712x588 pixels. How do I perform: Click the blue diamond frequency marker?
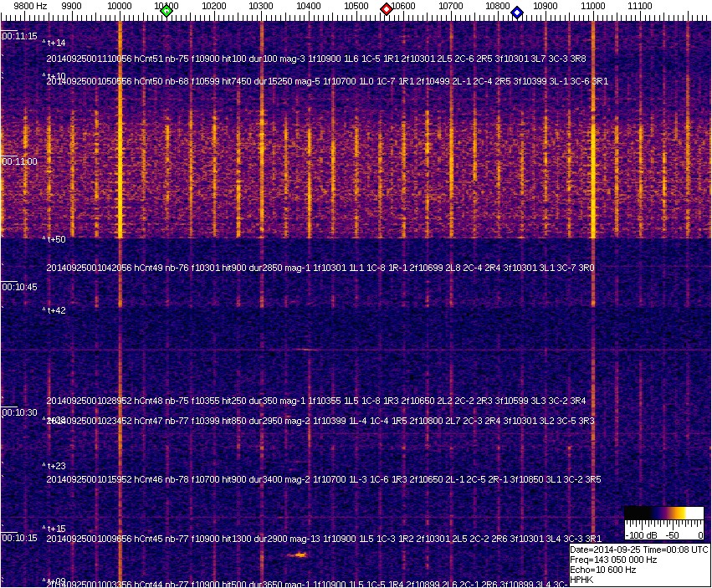pos(517,13)
